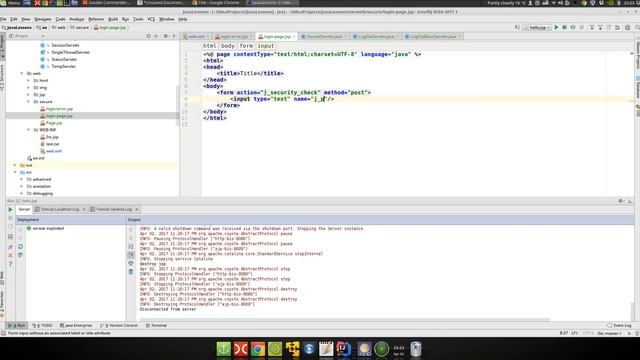Screen dimensions: 640x360
Task: Select login-error.jsp in project tree
Action: (56, 109)
